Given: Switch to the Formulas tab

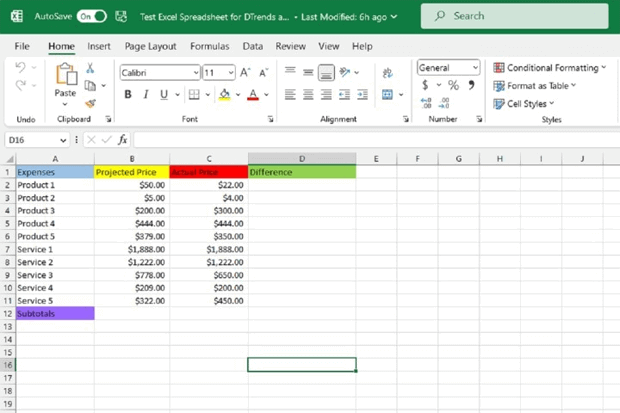Looking at the screenshot, I should tap(210, 46).
